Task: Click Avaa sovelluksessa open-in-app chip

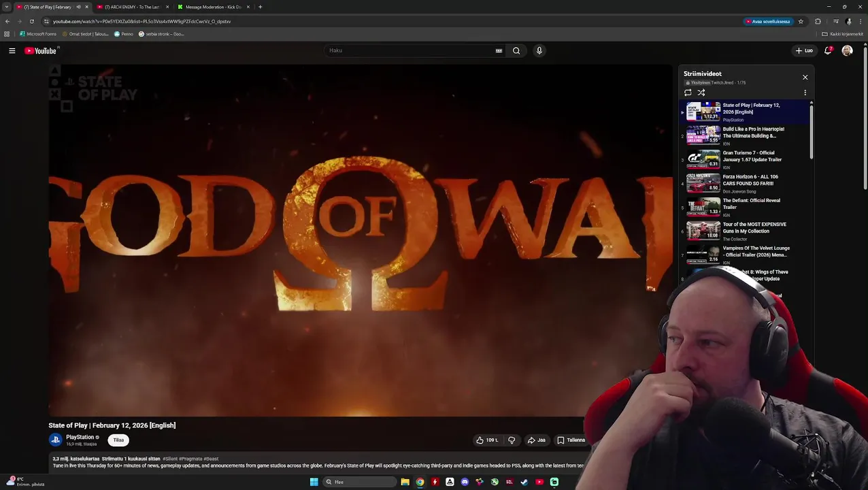Action: point(768,21)
